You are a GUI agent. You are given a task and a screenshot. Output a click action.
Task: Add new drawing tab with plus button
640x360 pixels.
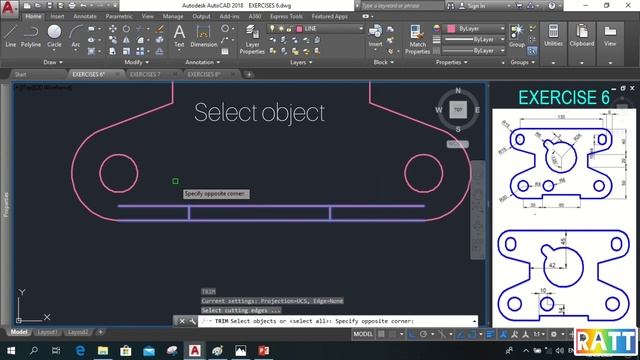[249, 75]
